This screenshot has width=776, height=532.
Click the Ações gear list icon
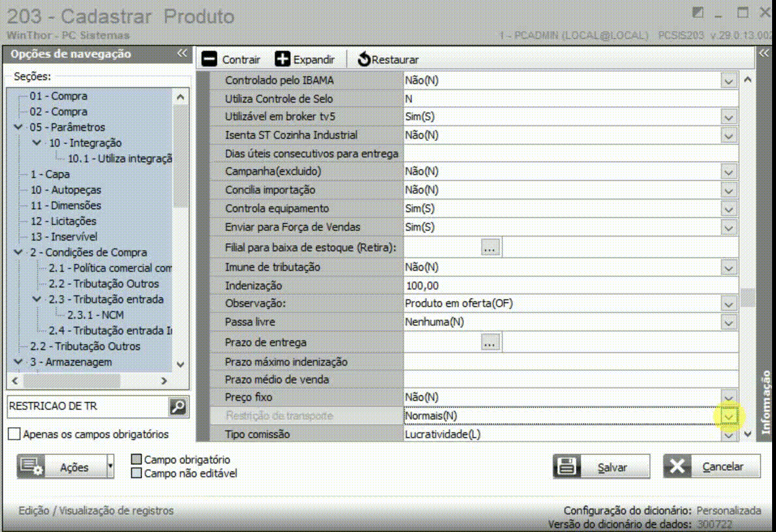(x=32, y=467)
